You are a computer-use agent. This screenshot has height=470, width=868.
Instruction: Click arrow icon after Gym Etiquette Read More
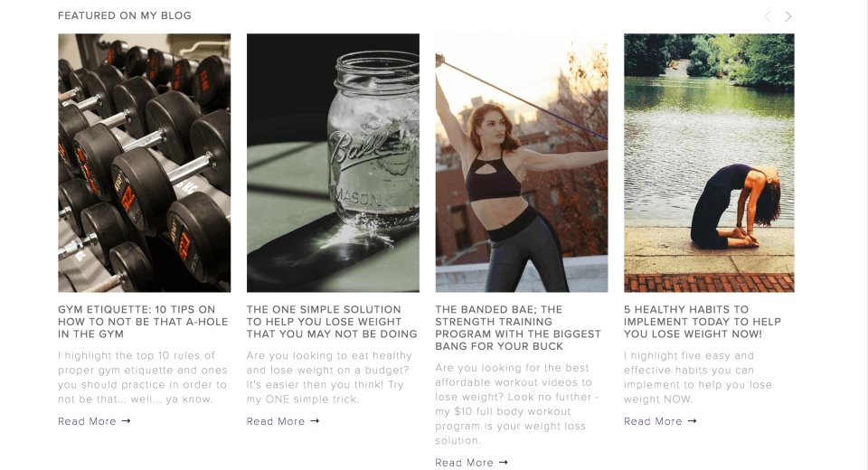(127, 421)
